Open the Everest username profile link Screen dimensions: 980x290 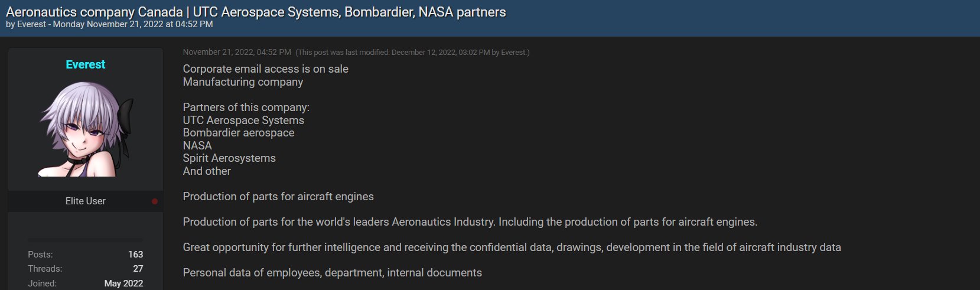pyautogui.click(x=86, y=64)
